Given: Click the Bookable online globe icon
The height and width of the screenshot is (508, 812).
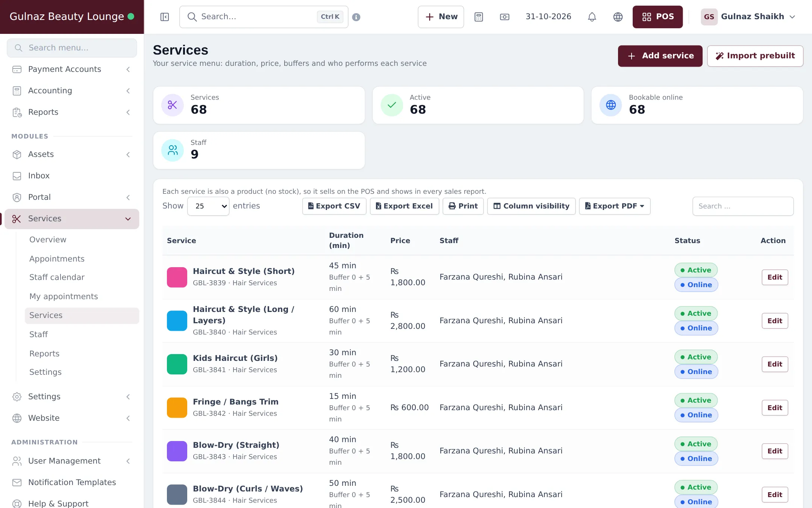Looking at the screenshot, I should click(x=611, y=105).
